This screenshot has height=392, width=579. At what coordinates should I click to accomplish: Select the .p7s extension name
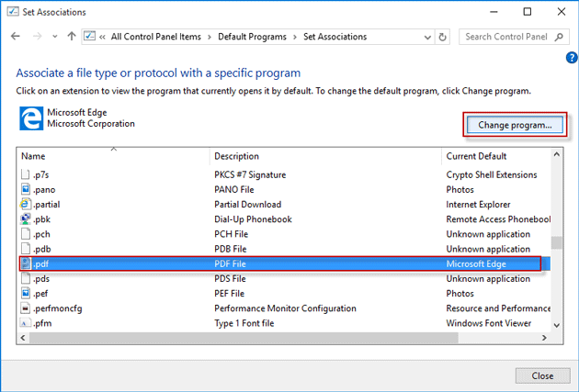point(41,174)
